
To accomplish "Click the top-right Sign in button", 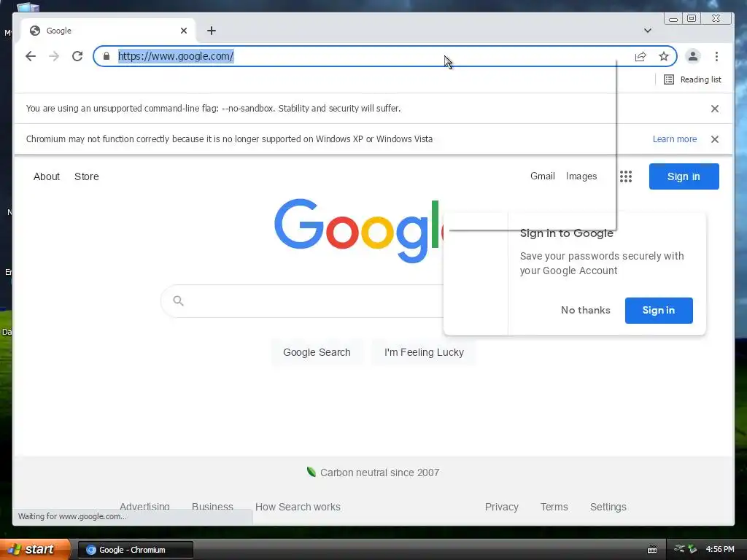I will (x=684, y=176).
